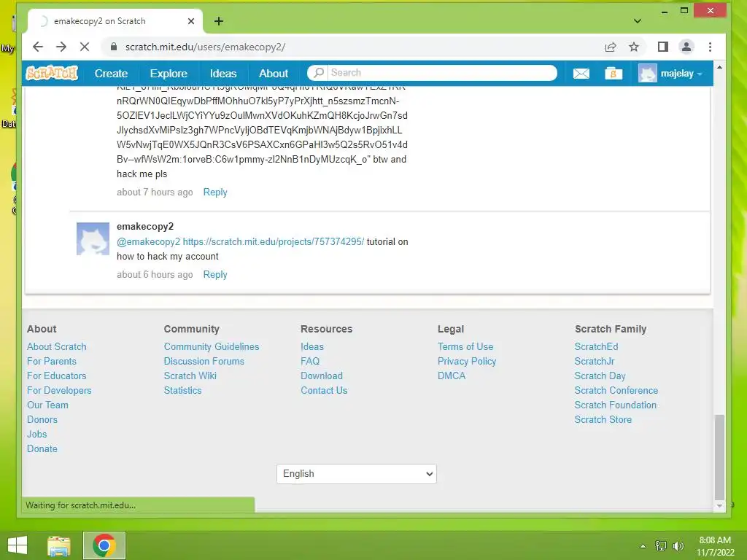Open My Stuff folder icon
747x560 pixels.
click(x=613, y=74)
